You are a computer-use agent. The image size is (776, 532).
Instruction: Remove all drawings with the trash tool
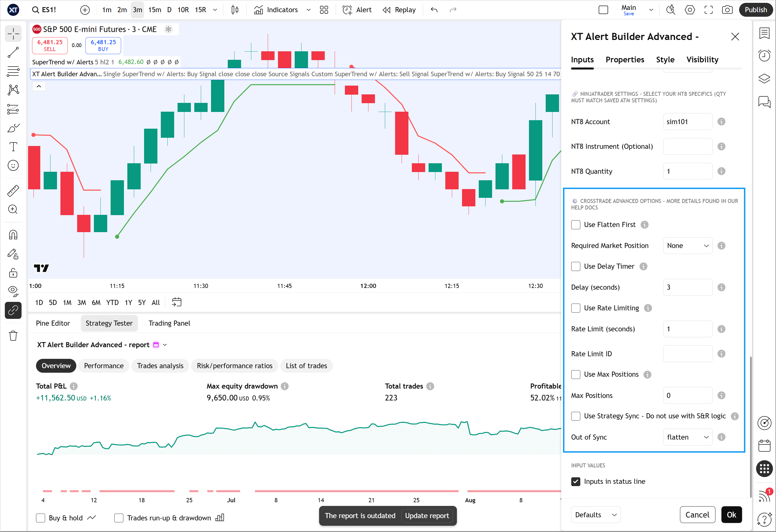click(13, 335)
